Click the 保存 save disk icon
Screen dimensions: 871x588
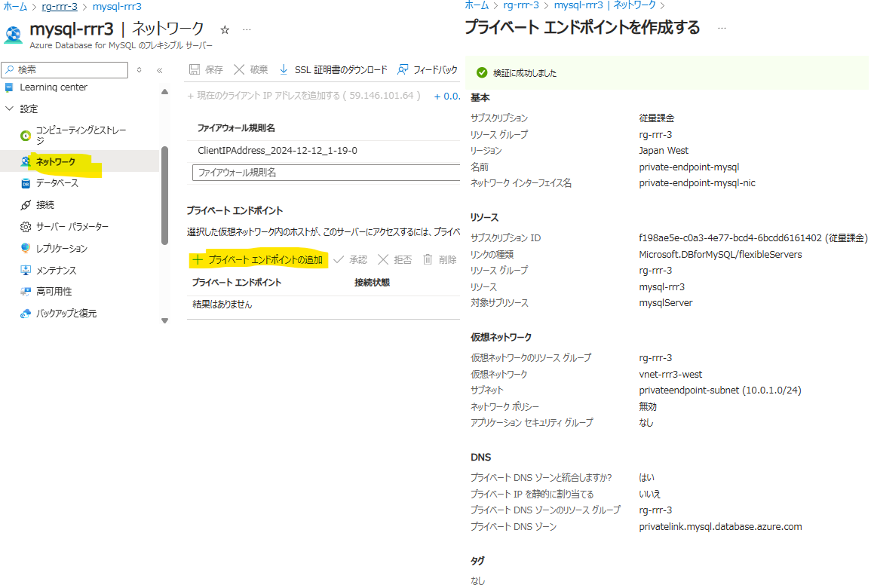[x=195, y=69]
